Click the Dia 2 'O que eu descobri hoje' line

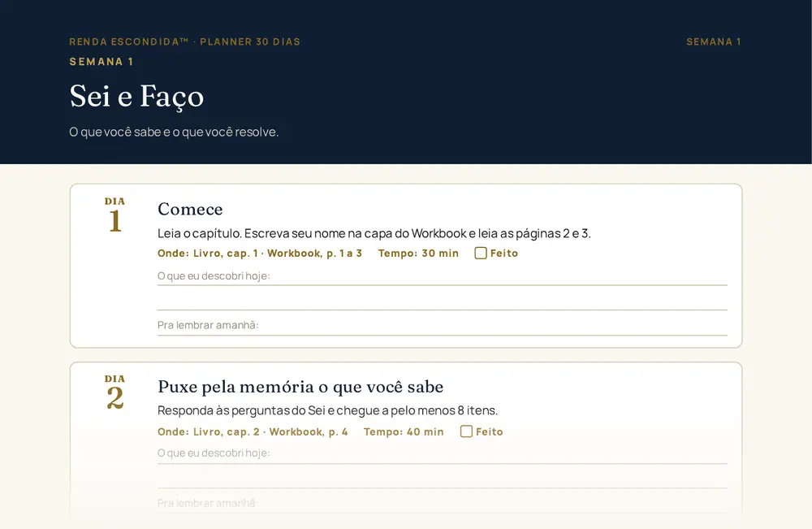(443, 454)
